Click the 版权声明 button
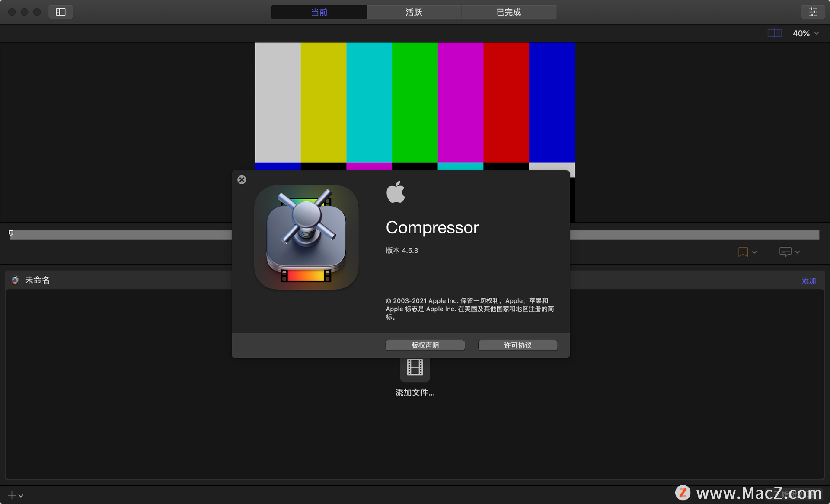Image resolution: width=830 pixels, height=504 pixels. click(x=425, y=345)
